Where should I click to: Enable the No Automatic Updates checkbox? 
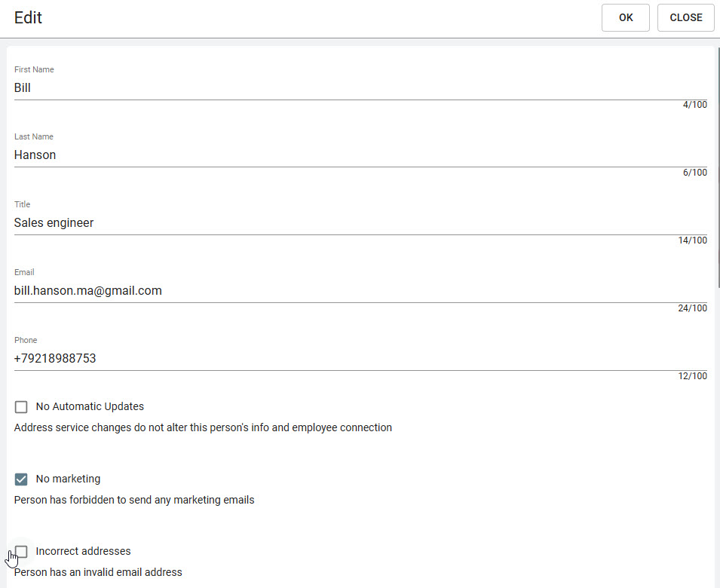coord(21,407)
